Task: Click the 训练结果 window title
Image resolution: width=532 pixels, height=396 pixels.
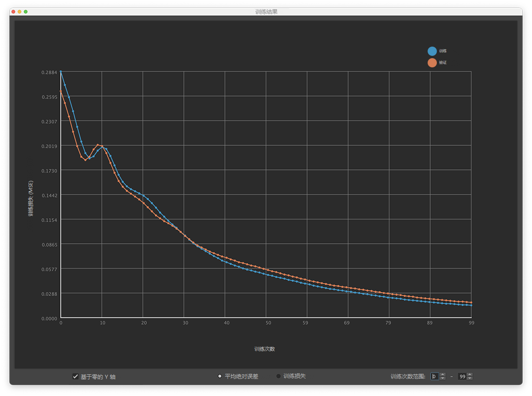Action: tap(266, 12)
